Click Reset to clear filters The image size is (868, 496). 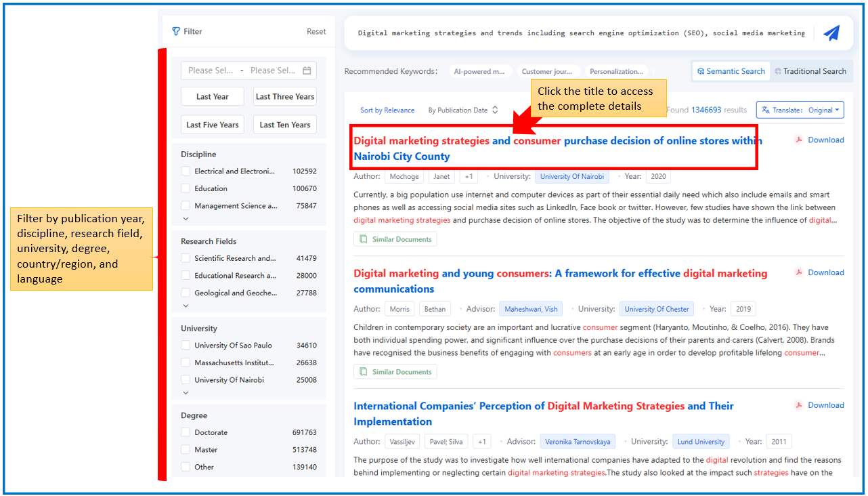pos(316,32)
